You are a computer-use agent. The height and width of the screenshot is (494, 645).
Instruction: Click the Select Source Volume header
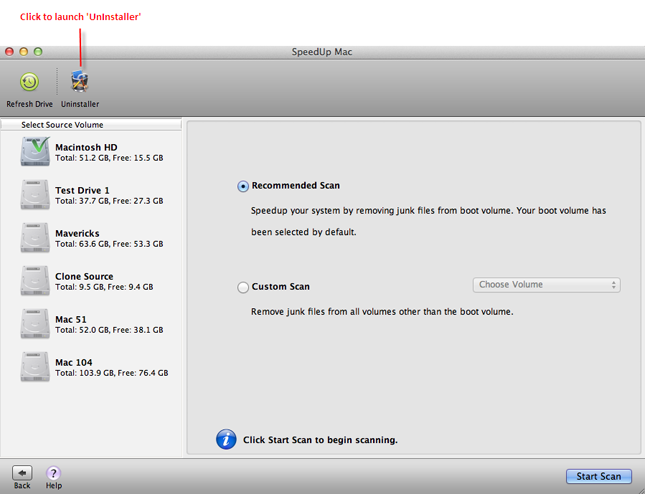[x=90, y=125]
